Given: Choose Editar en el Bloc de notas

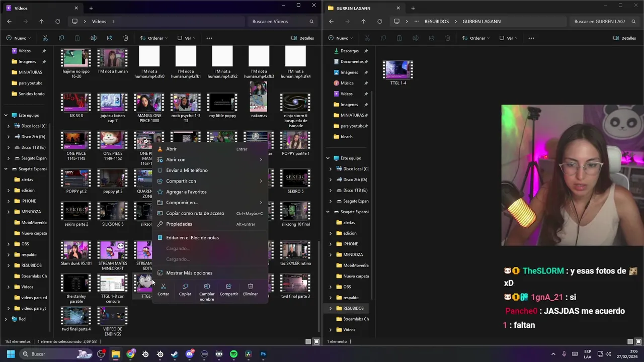Looking at the screenshot, I should 210,238.
